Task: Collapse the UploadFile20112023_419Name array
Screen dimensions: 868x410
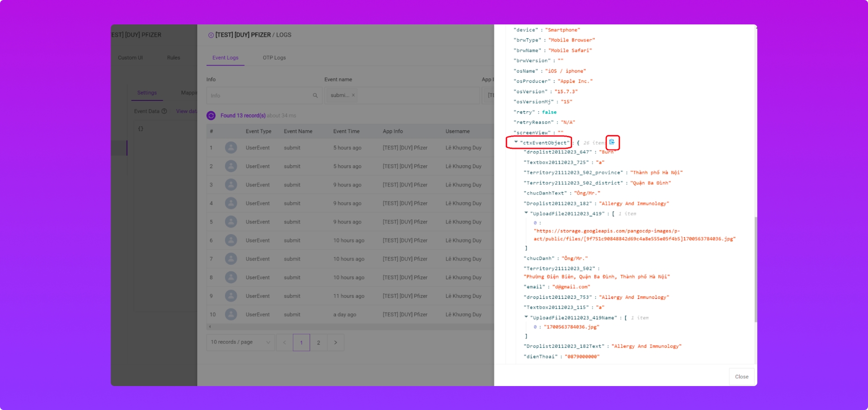Action: 526,317
